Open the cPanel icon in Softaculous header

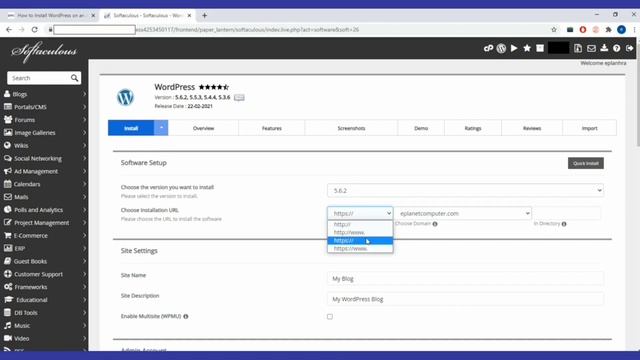[x=488, y=48]
